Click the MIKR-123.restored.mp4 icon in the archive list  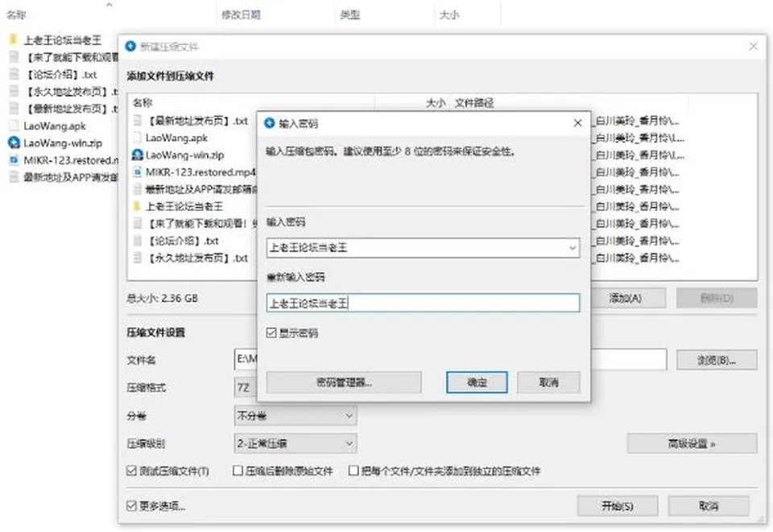click(x=138, y=172)
